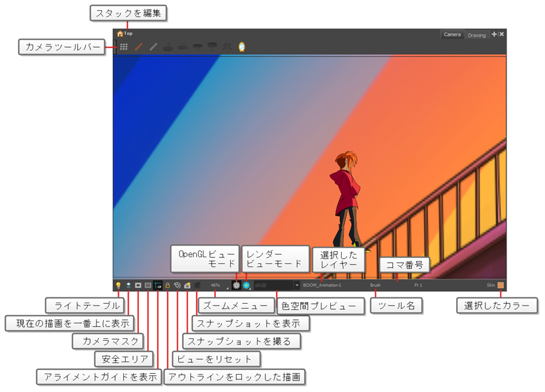Click the disc icon with plus on top

(168, 47)
